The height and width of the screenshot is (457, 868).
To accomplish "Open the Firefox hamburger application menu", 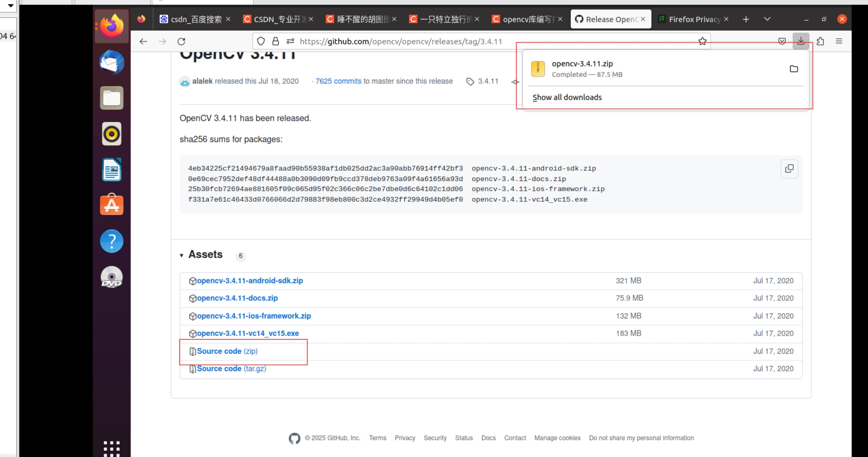I will (x=838, y=41).
